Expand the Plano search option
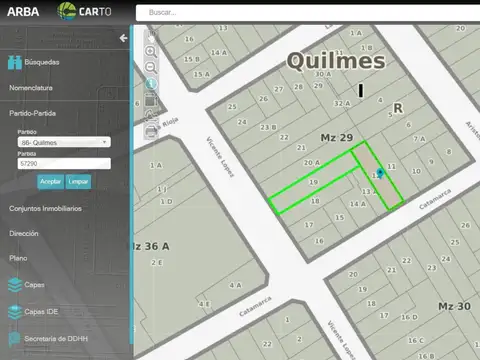480x360 pixels. pos(18,258)
